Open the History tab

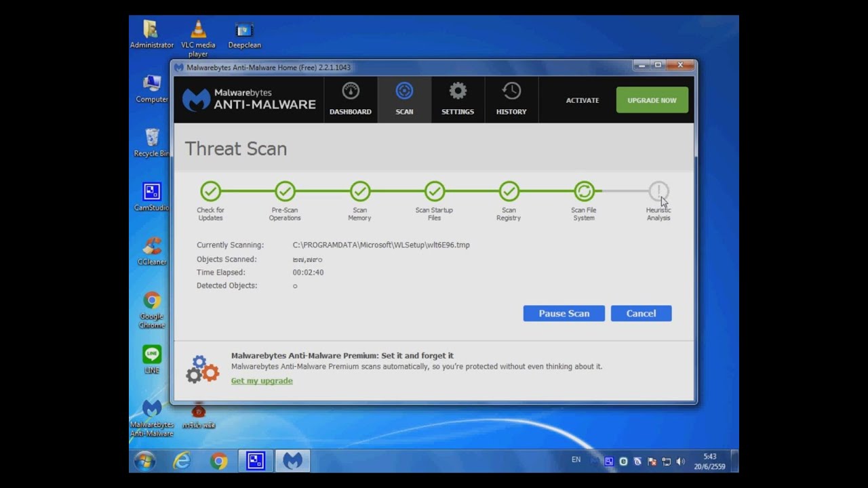(x=511, y=100)
